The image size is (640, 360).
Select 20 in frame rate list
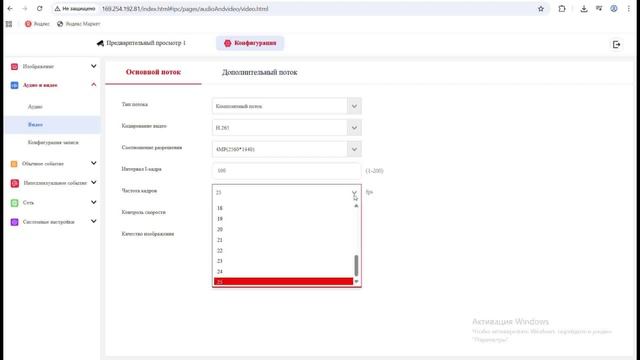point(283,229)
